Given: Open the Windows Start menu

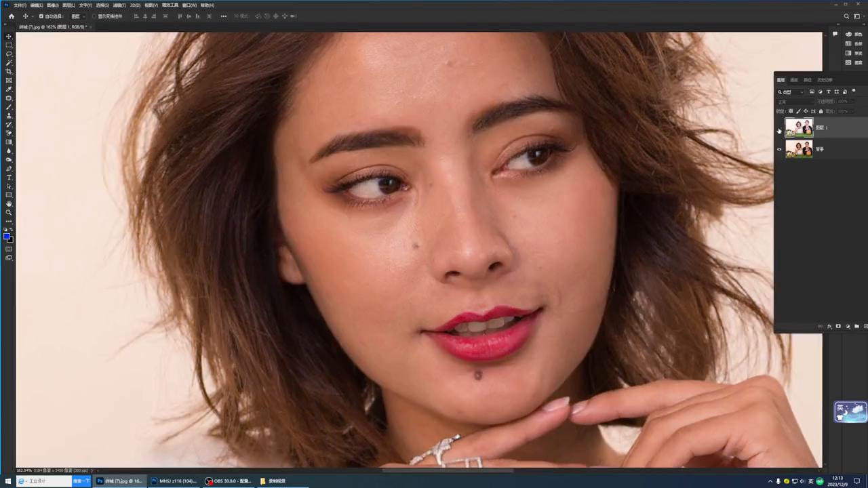Looking at the screenshot, I should click(8, 481).
